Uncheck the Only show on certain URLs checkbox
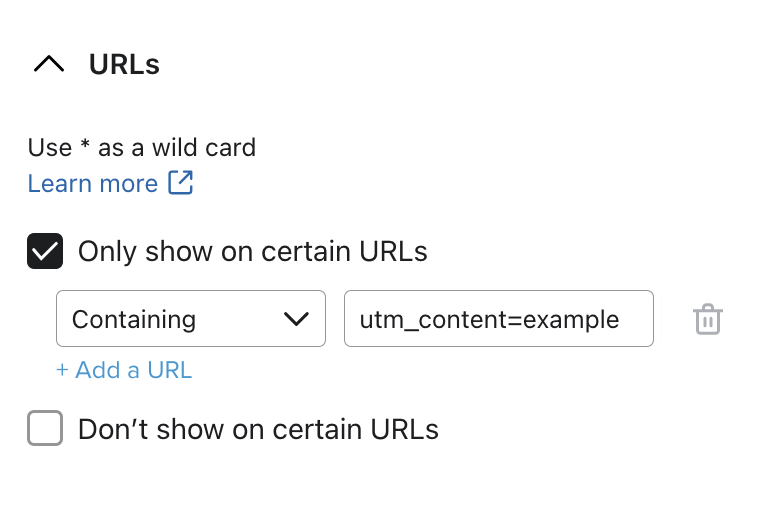 click(45, 251)
